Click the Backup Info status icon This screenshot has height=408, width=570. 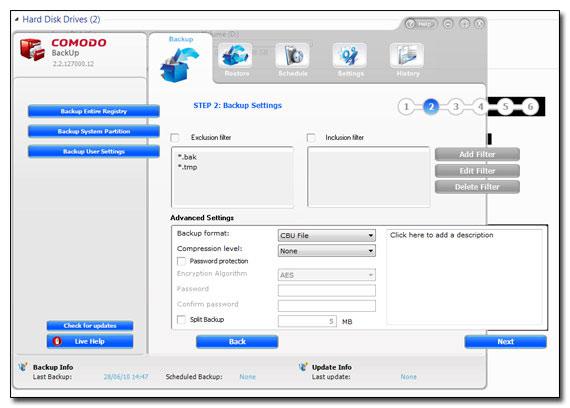point(23,367)
